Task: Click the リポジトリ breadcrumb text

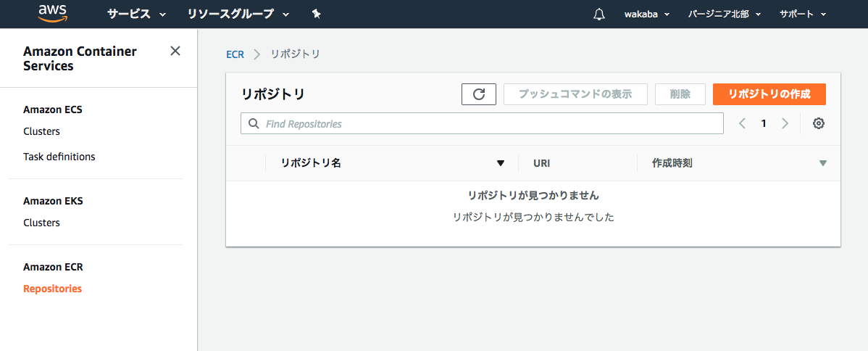Action: pos(295,54)
